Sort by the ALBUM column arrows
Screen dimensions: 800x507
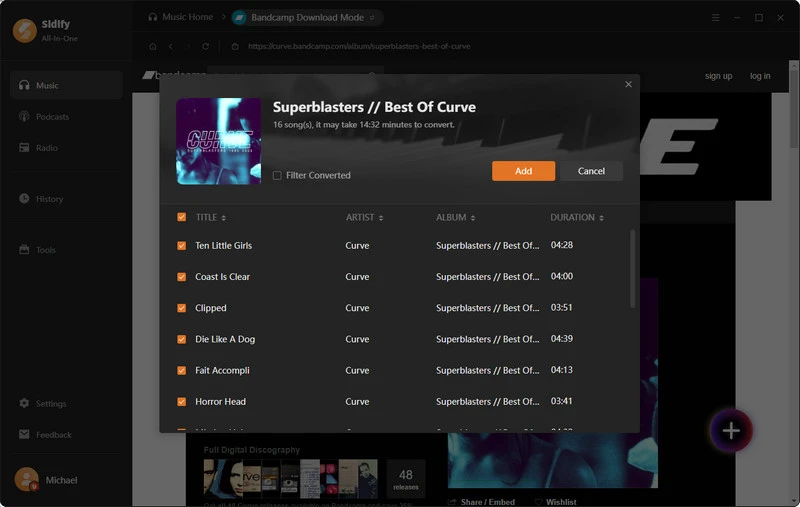[472, 218]
